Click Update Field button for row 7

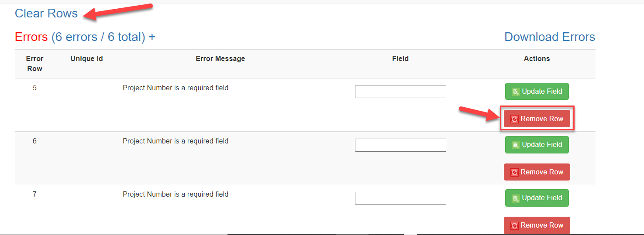(x=537, y=198)
